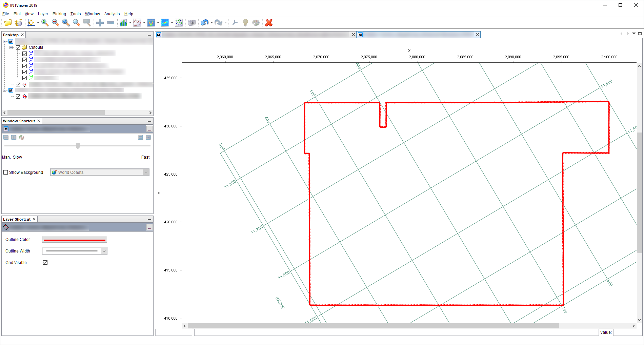
Task: Click the Outline Color red swatch
Action: [75, 240]
